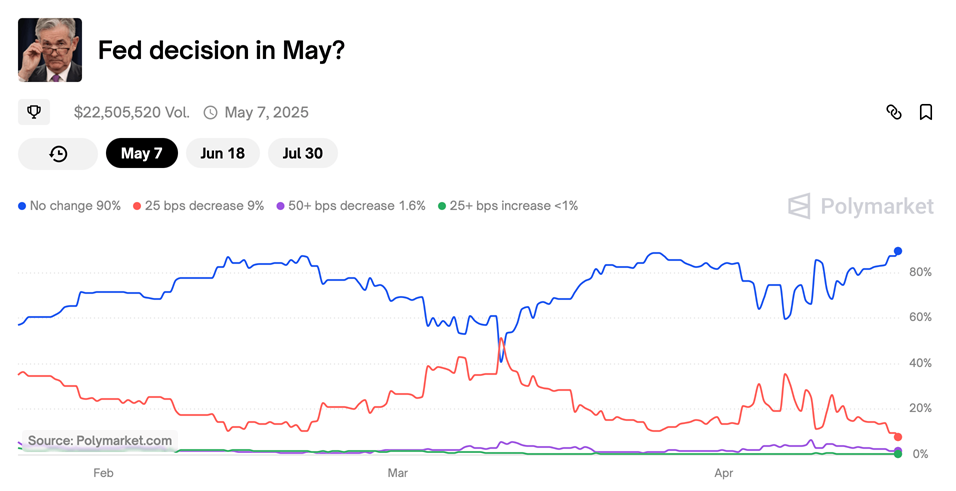Click the clock icon beside May 7, 2025

pyautogui.click(x=210, y=112)
